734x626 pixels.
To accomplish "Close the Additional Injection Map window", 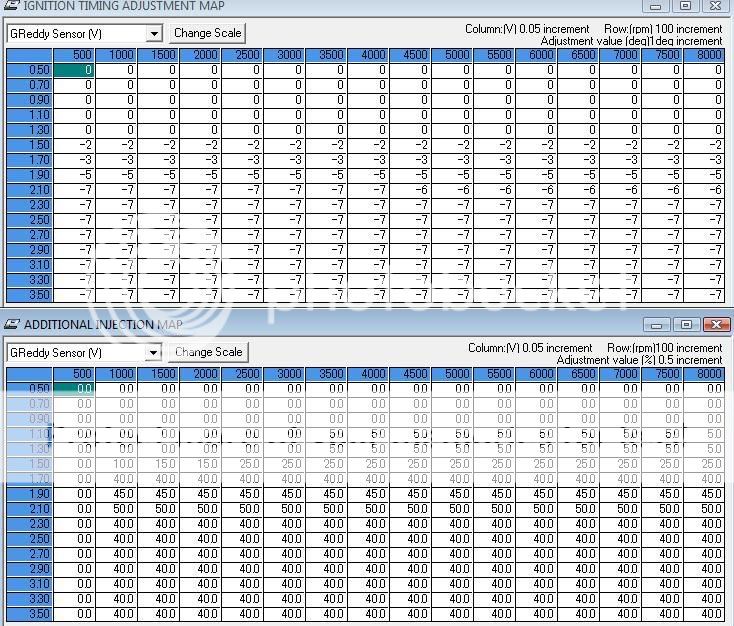I will click(716, 324).
